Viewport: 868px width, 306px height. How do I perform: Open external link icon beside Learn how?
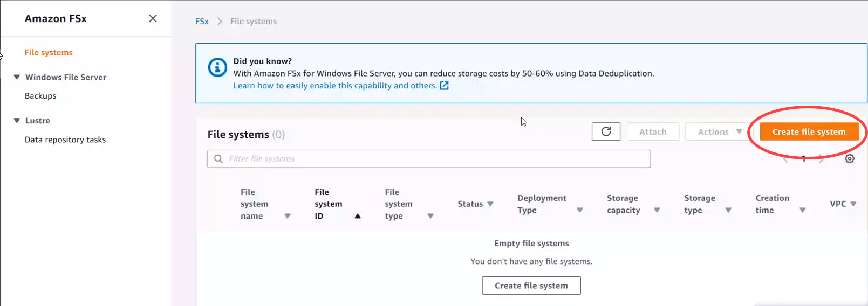tap(444, 86)
